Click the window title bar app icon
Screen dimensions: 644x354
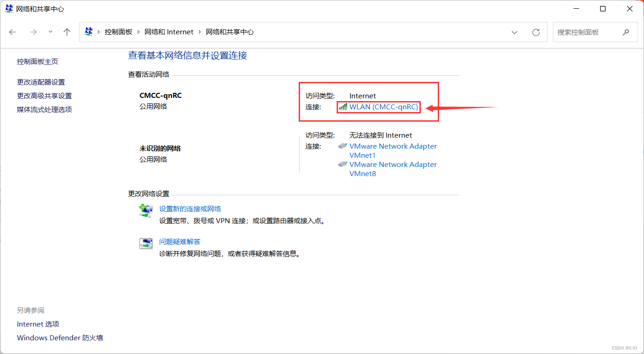click(9, 9)
